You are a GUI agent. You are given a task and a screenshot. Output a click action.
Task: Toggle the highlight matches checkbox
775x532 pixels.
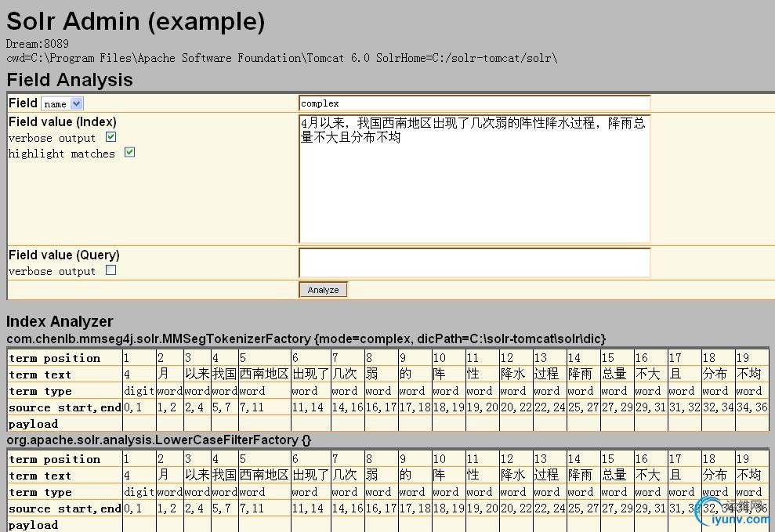[129, 152]
